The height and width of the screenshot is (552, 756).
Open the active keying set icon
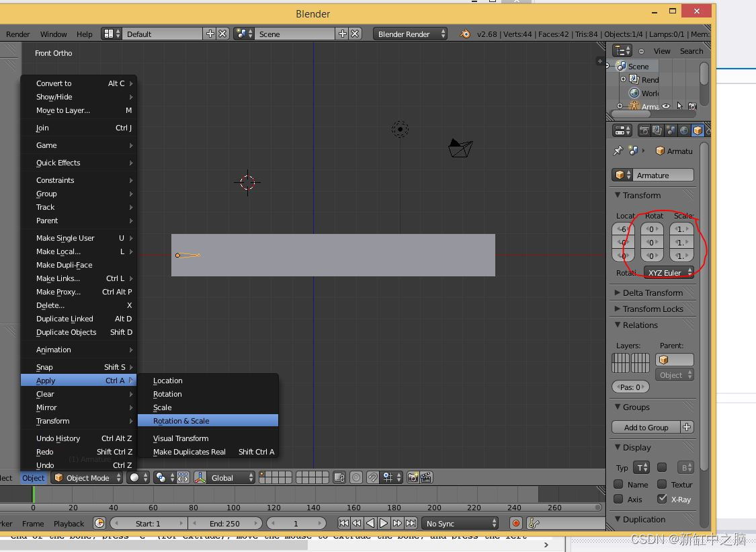(x=534, y=524)
